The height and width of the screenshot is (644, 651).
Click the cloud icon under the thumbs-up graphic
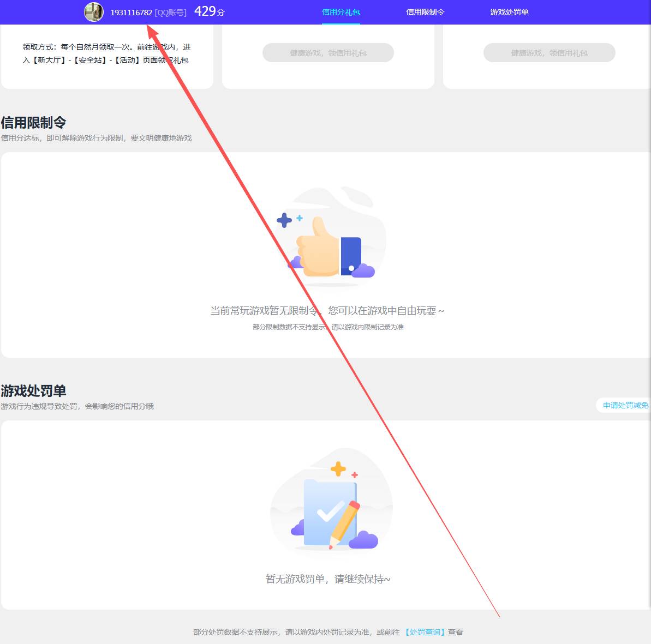tap(362, 270)
